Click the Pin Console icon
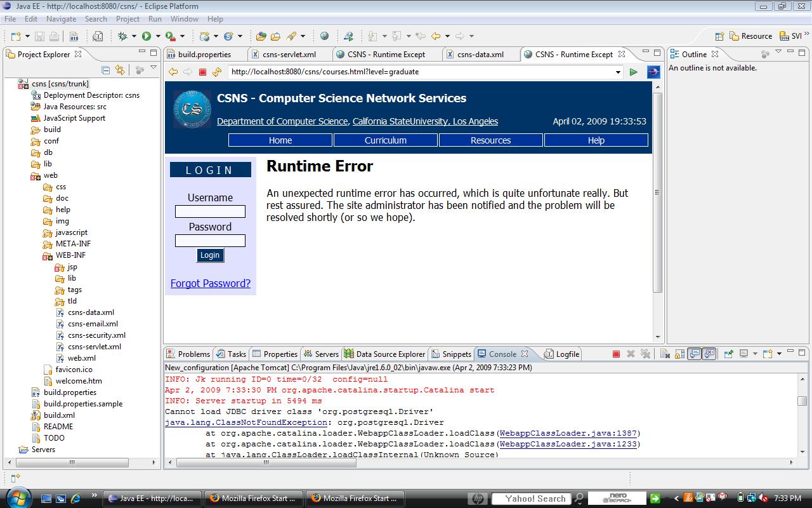Image resolution: width=812 pixels, height=508 pixels. [x=728, y=354]
